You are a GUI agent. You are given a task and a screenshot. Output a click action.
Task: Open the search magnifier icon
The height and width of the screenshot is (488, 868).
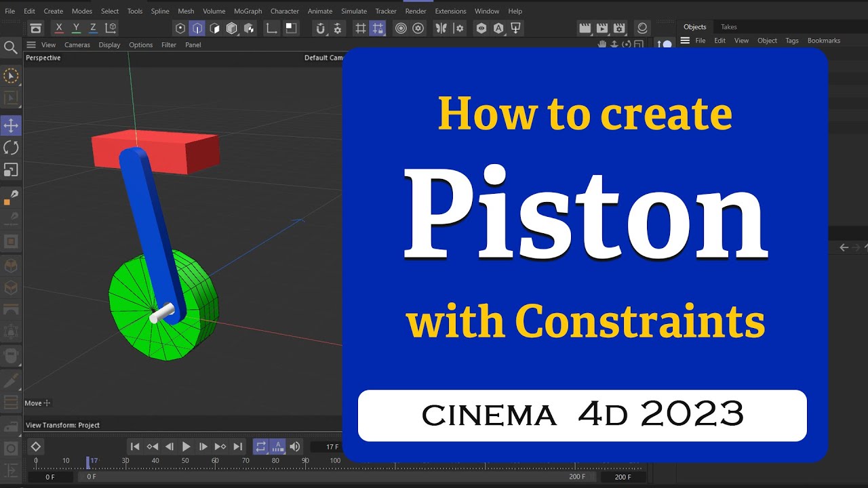pos(11,47)
